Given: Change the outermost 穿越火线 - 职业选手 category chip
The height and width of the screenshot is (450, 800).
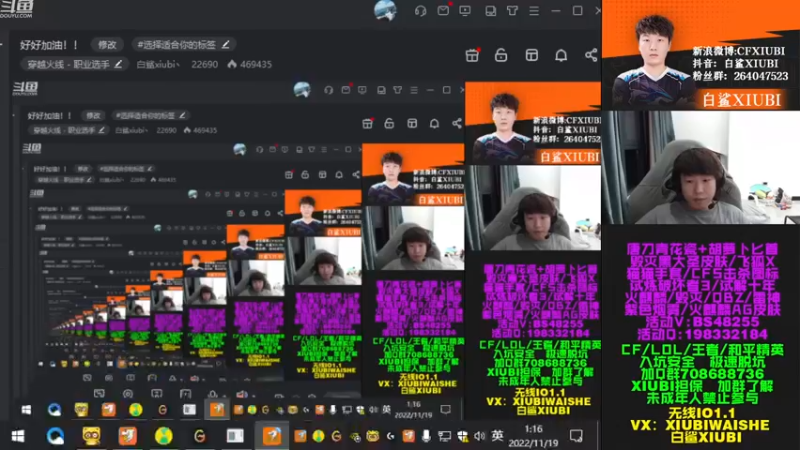Looking at the screenshot, I should [74, 64].
